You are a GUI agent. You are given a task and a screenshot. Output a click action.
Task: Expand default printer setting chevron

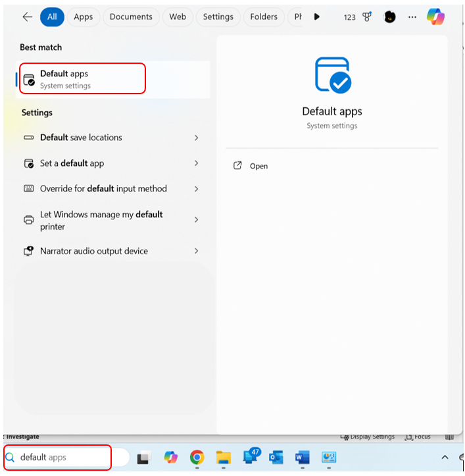point(197,219)
